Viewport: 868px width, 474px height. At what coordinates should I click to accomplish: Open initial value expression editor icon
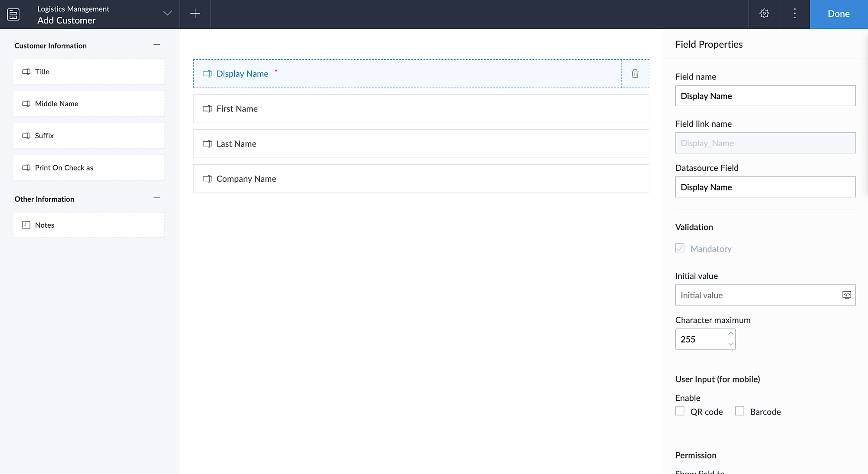click(x=846, y=295)
